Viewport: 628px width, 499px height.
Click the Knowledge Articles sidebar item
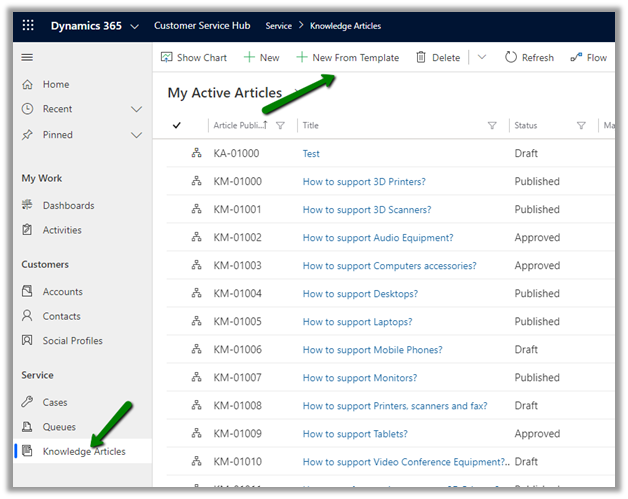tap(84, 451)
